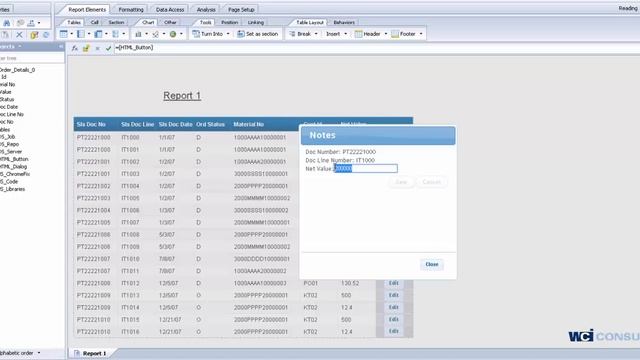640x360 pixels.
Task: Select the Tables sub-tab
Action: coord(73,22)
